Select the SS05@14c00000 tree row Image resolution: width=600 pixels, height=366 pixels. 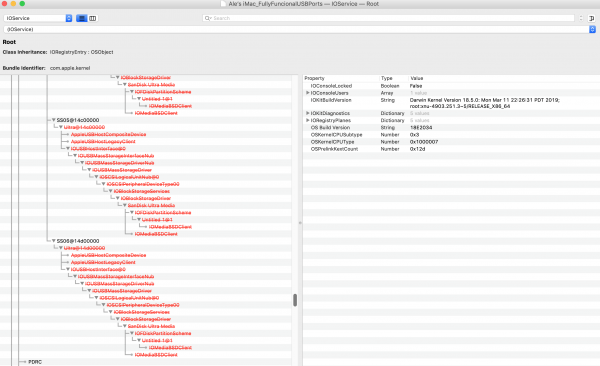tap(78, 120)
